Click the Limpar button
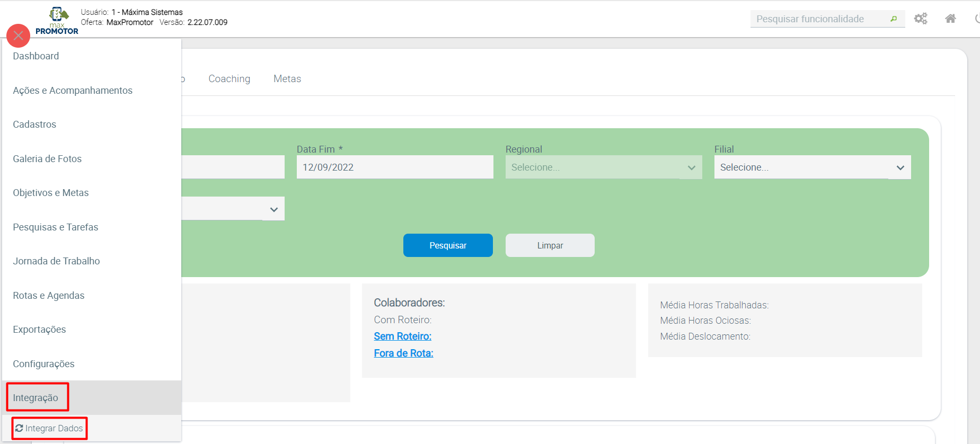The width and height of the screenshot is (980, 444). [x=550, y=245]
